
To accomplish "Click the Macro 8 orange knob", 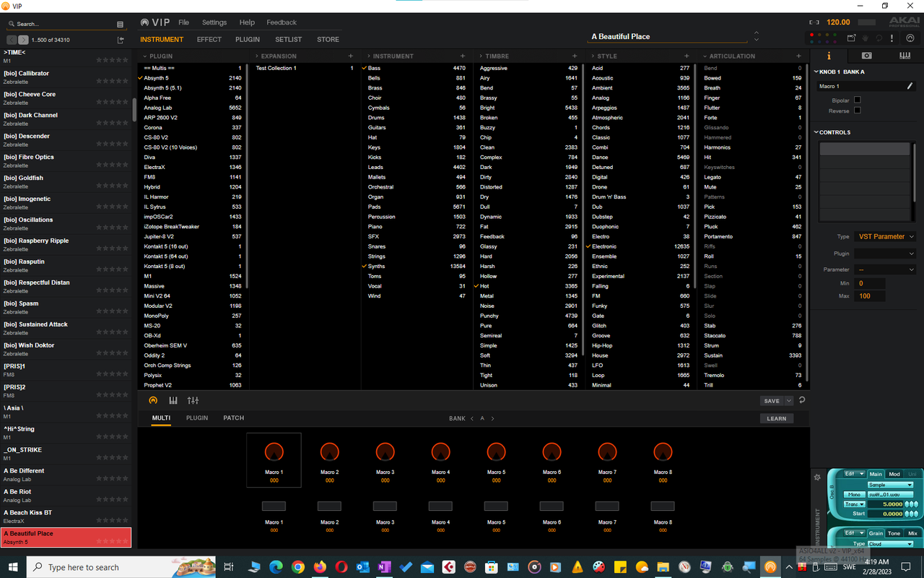I will point(663,452).
